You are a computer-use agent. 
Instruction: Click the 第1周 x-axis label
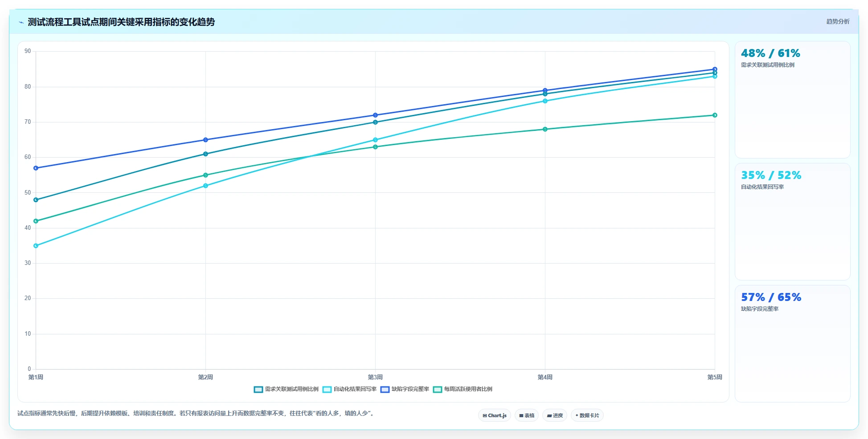click(x=36, y=377)
